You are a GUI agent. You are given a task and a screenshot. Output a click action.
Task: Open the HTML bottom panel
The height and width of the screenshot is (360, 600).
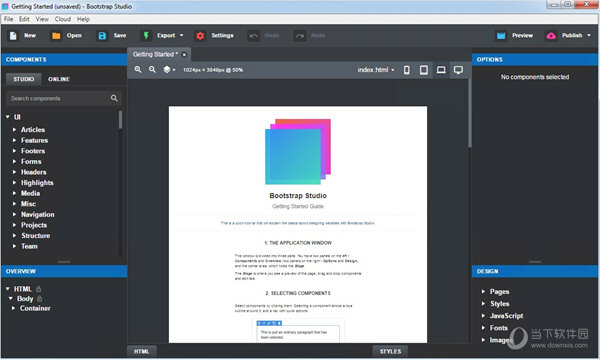(142, 352)
